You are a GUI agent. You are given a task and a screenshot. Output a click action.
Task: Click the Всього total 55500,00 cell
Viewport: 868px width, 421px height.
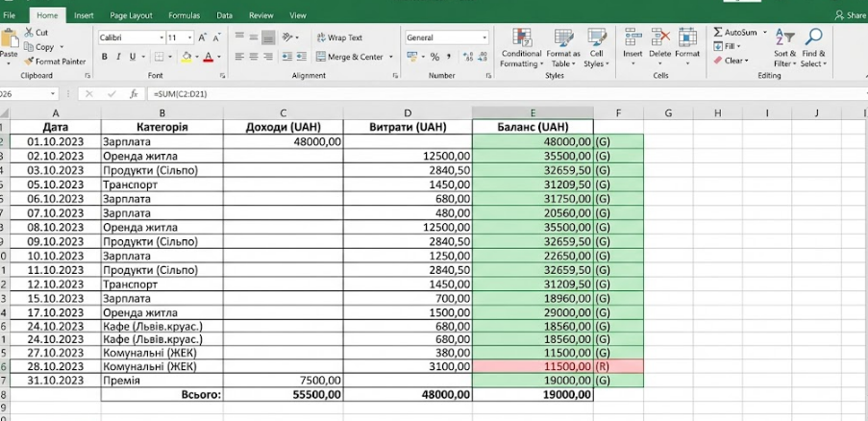tap(283, 394)
